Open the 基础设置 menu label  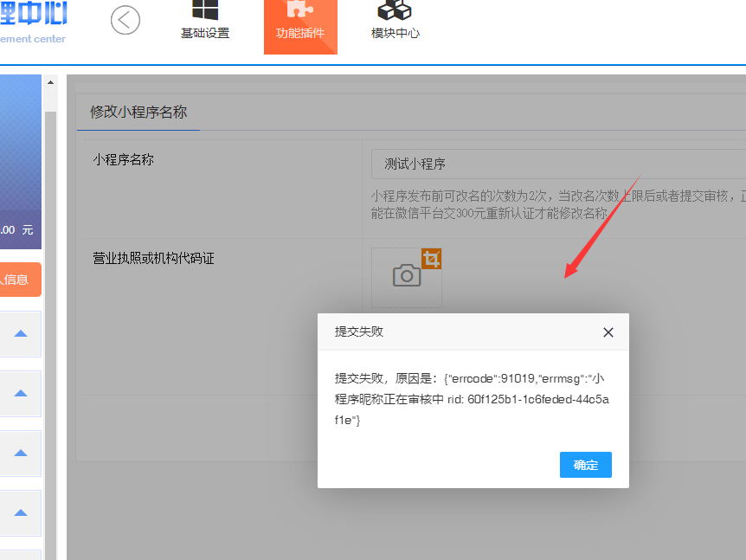[205, 34]
